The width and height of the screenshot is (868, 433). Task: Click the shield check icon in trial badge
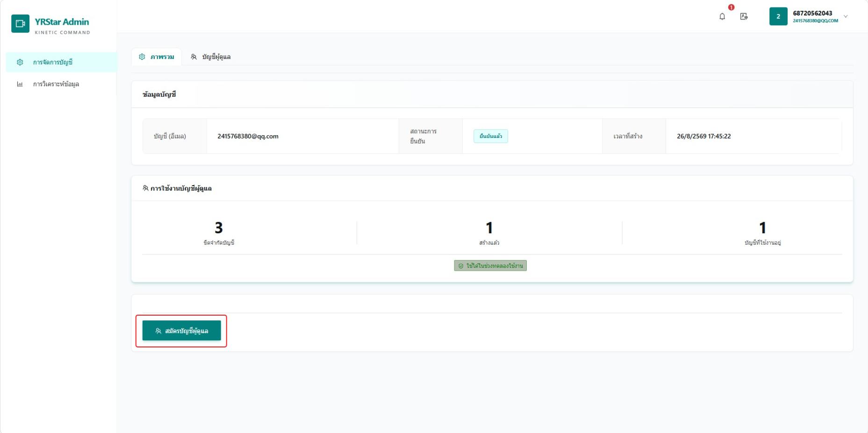pos(461,266)
